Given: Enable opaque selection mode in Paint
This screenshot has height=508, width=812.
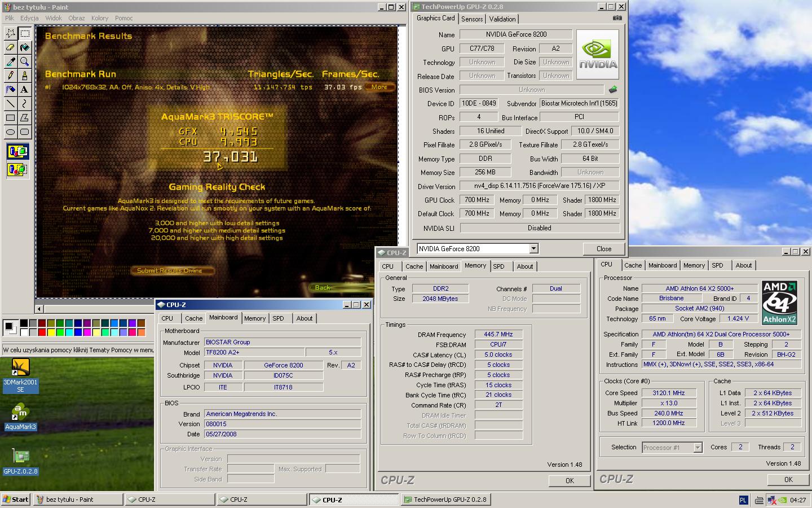Looking at the screenshot, I should point(17,151).
